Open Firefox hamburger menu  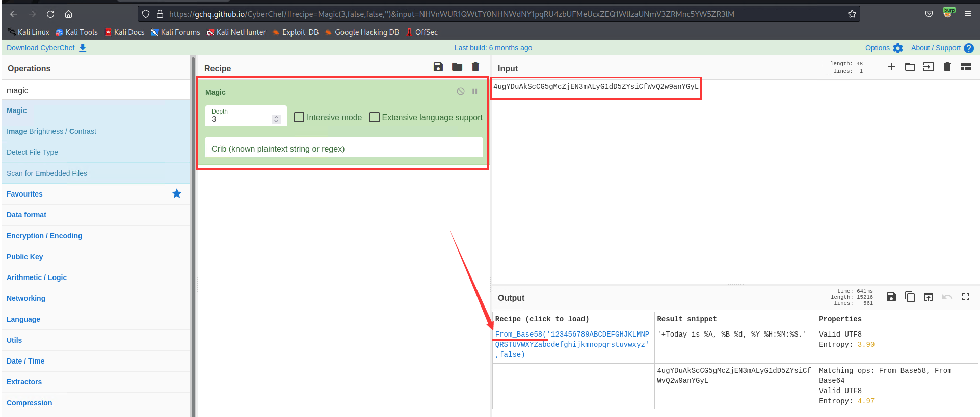pyautogui.click(x=968, y=14)
